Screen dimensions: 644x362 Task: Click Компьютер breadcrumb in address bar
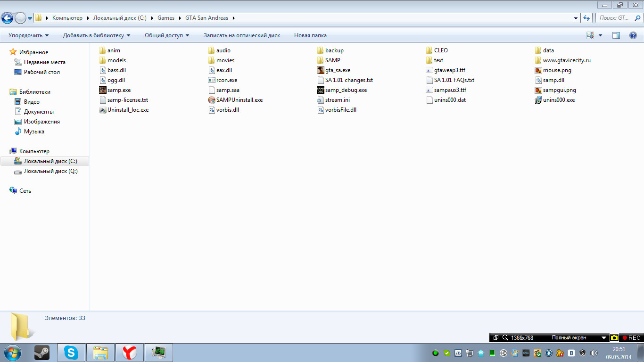(x=67, y=18)
